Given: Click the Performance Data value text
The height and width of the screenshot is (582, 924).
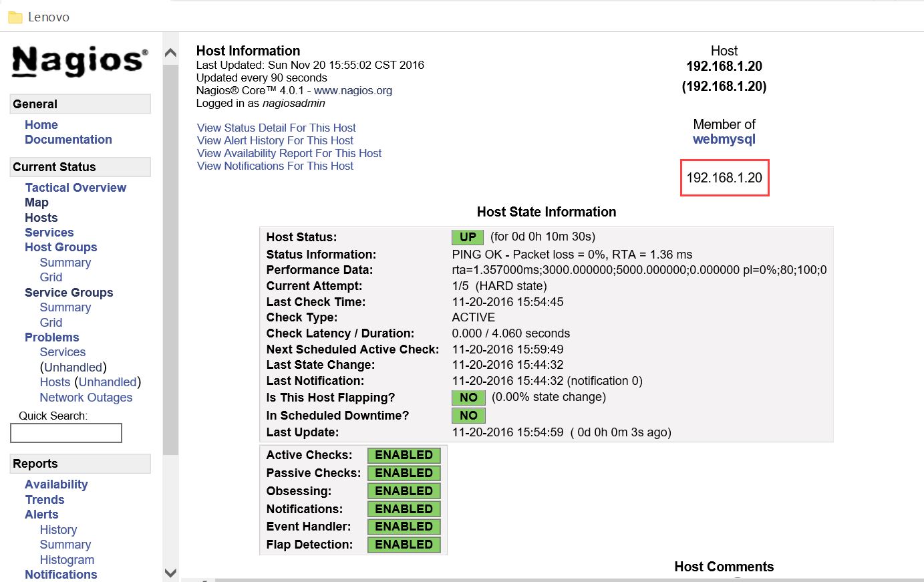Looking at the screenshot, I should pos(639,270).
